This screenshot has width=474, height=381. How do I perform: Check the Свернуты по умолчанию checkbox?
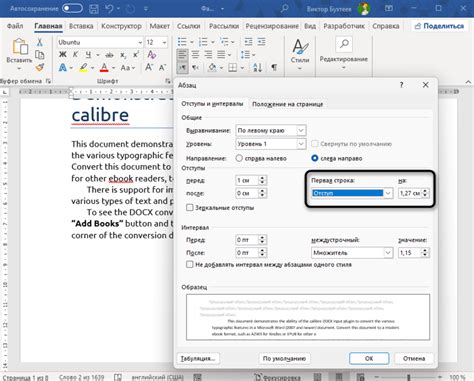(314, 144)
